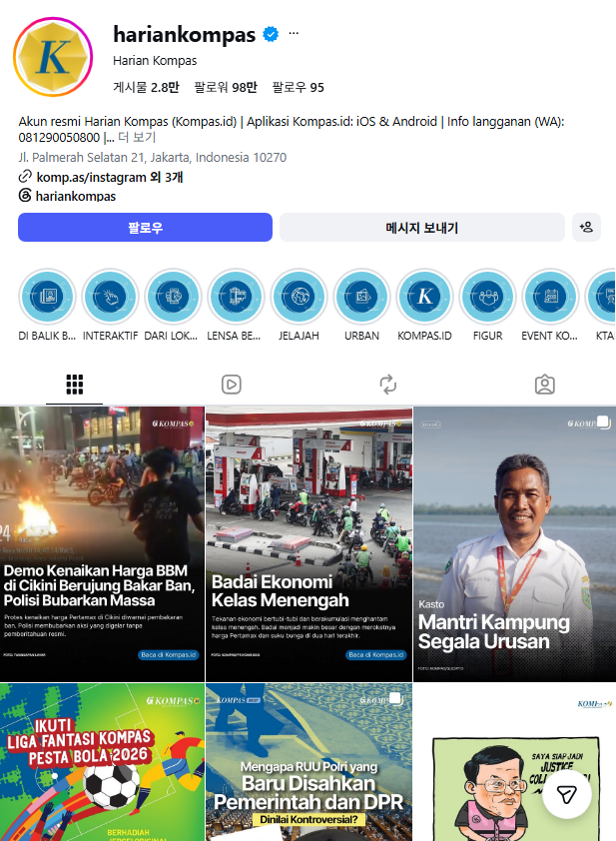This screenshot has width=616, height=841.
Task: Click the suggested accounts add-person icon button
Action: [x=586, y=228]
